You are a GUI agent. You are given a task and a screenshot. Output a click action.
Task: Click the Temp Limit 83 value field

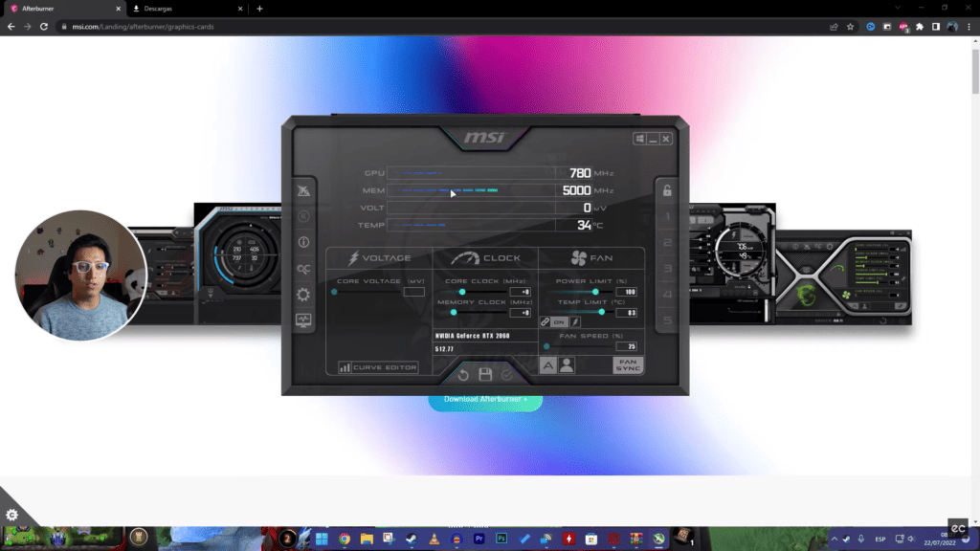click(x=626, y=313)
